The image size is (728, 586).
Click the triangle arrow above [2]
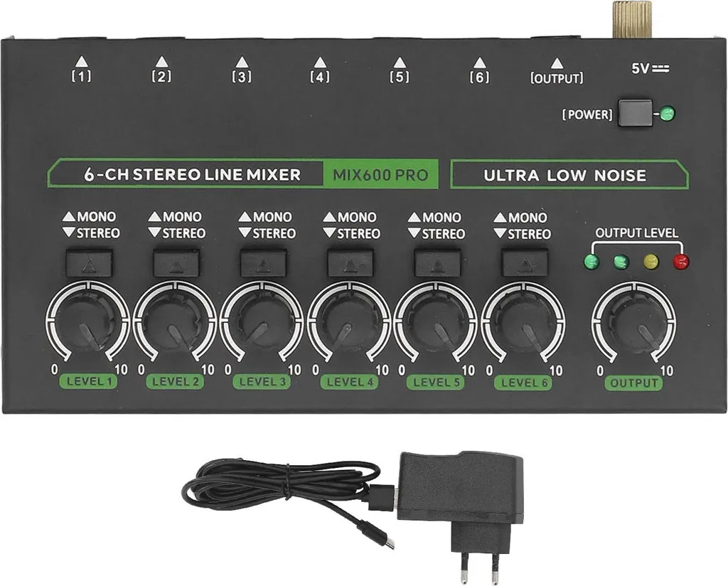click(x=161, y=61)
